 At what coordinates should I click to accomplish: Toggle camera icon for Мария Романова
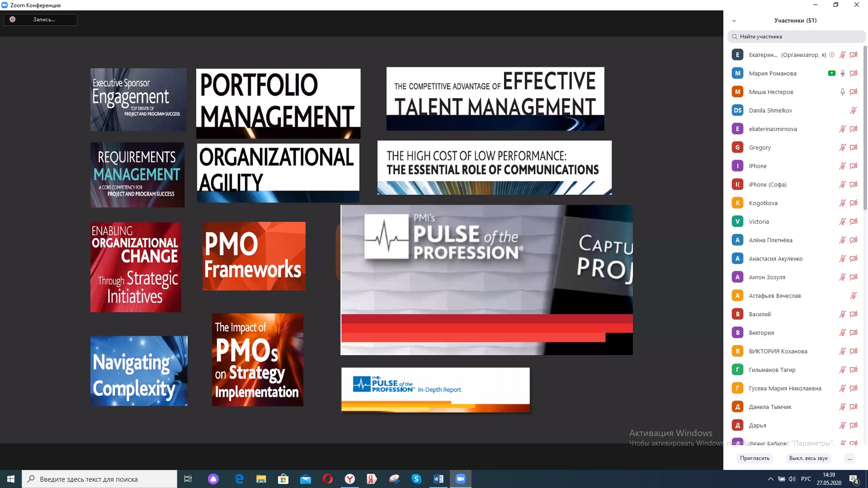[x=854, y=73]
